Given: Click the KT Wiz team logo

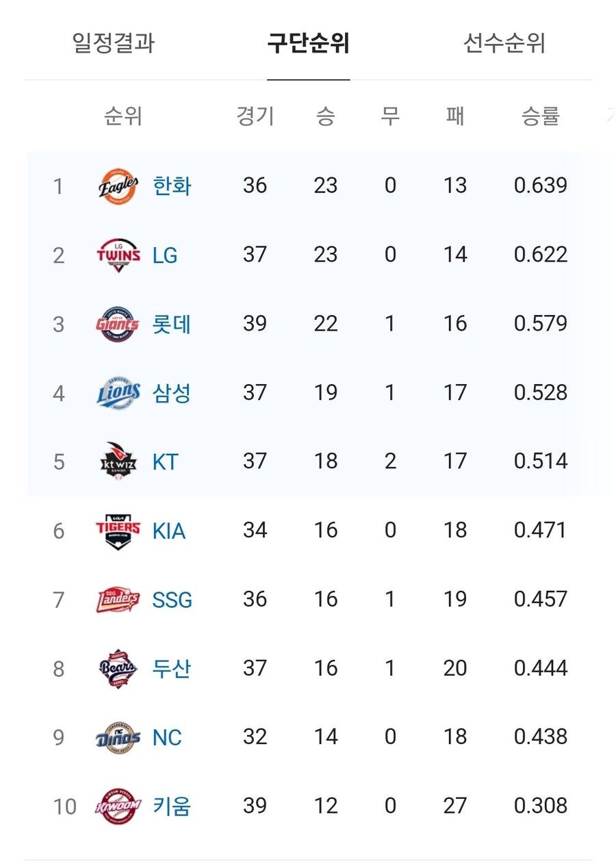Looking at the screenshot, I should coord(118,462).
